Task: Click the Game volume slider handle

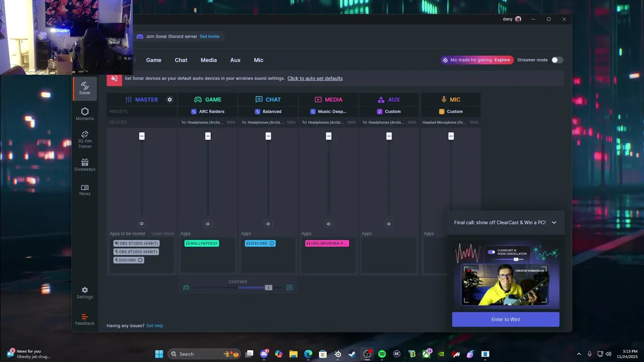Action: click(208, 136)
